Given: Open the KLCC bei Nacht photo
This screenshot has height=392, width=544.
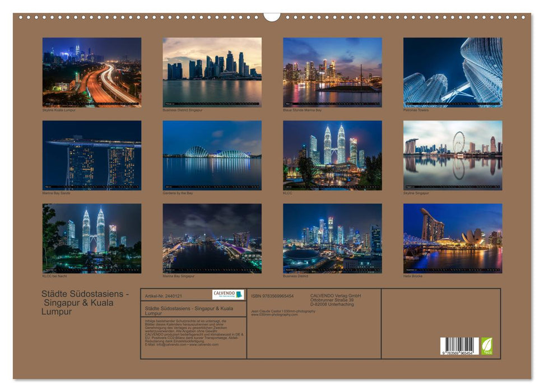Looking at the screenshot, I should 92,239.
